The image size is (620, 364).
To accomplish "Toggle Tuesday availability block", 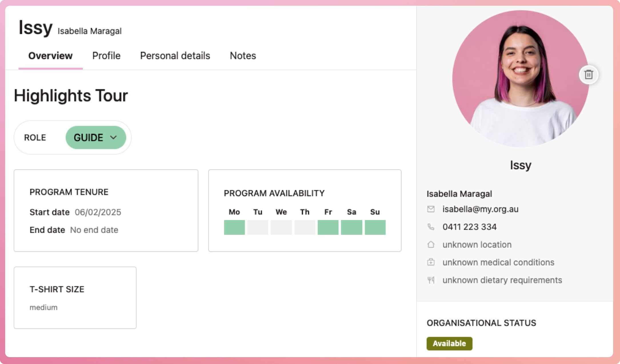I will pos(258,227).
